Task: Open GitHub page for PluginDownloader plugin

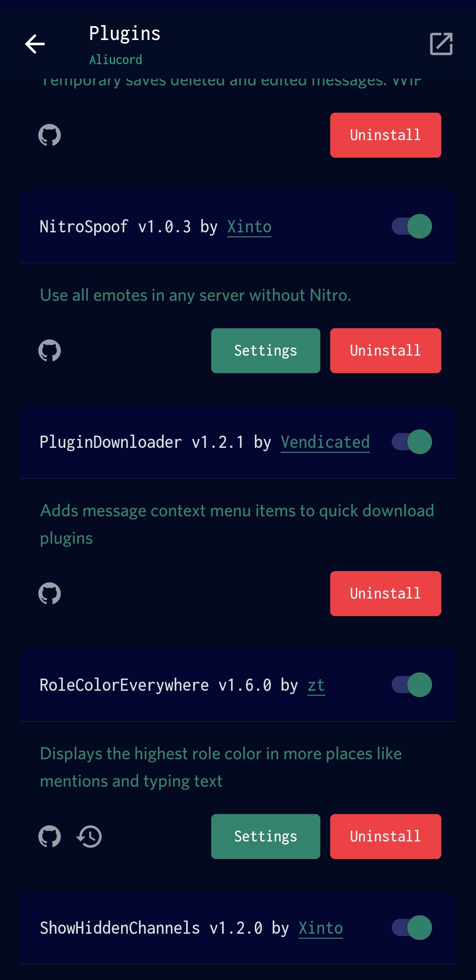Action: click(x=50, y=594)
